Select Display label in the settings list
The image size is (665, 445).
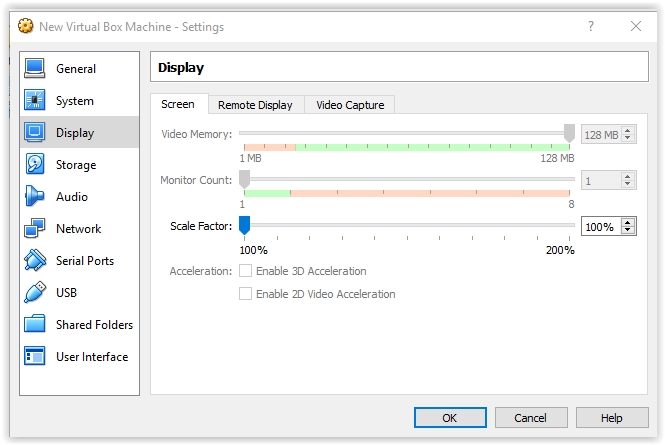click(75, 133)
